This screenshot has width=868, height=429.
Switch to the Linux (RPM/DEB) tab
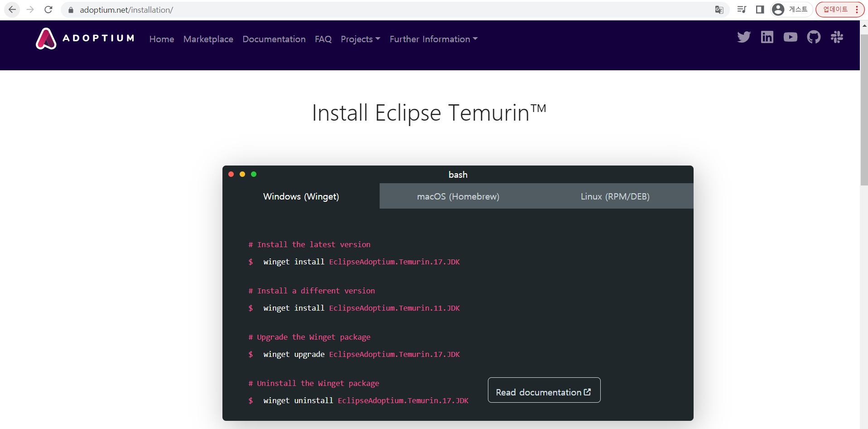pos(615,196)
